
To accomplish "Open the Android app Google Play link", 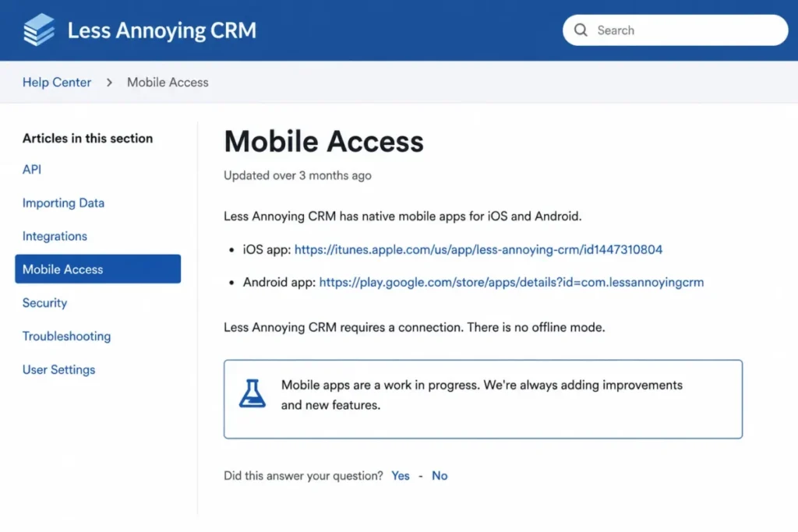I will [x=511, y=282].
